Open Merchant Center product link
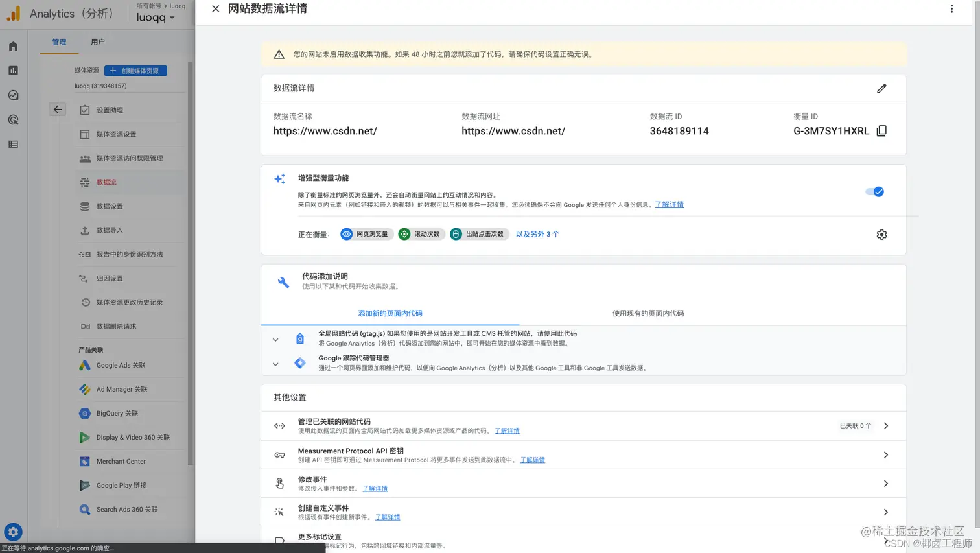Viewport: 980px width, 553px height. (130, 461)
